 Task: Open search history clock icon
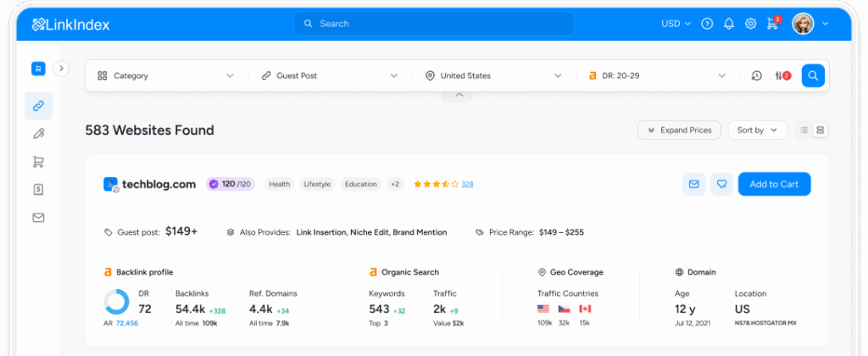[x=756, y=75]
